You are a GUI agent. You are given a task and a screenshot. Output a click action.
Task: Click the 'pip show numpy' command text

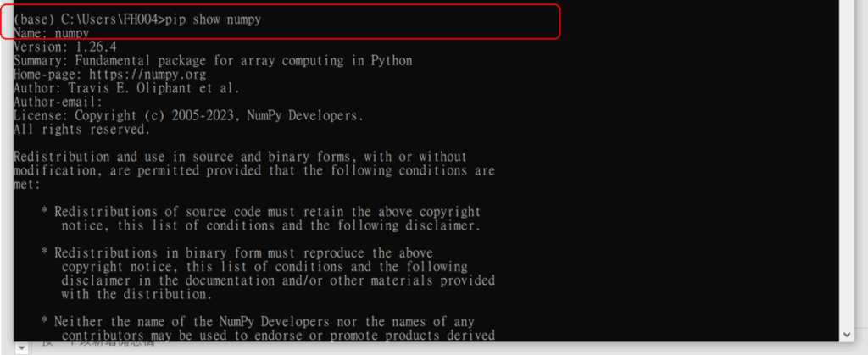click(x=212, y=19)
